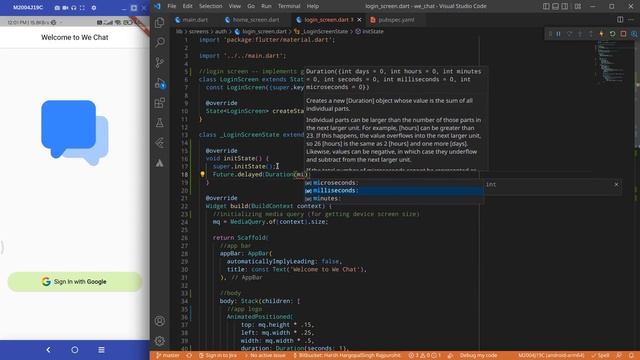
Task: Open the Explorer view in the activity bar
Action: point(160,22)
